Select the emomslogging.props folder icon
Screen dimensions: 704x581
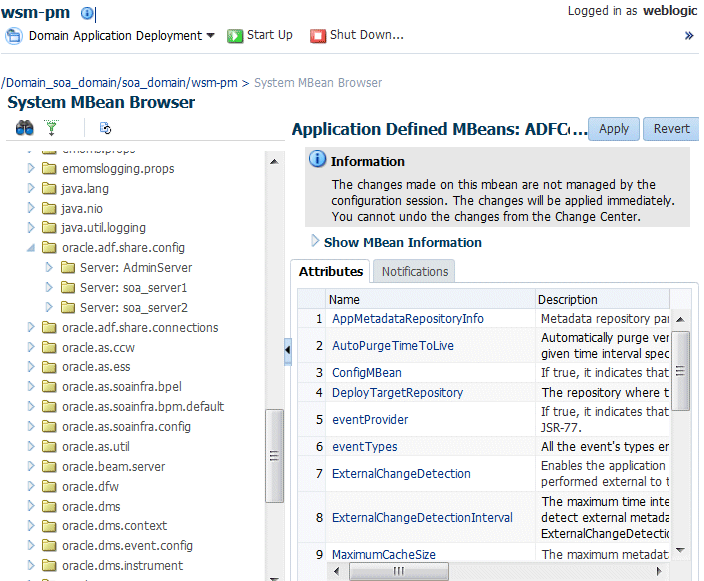point(49,168)
